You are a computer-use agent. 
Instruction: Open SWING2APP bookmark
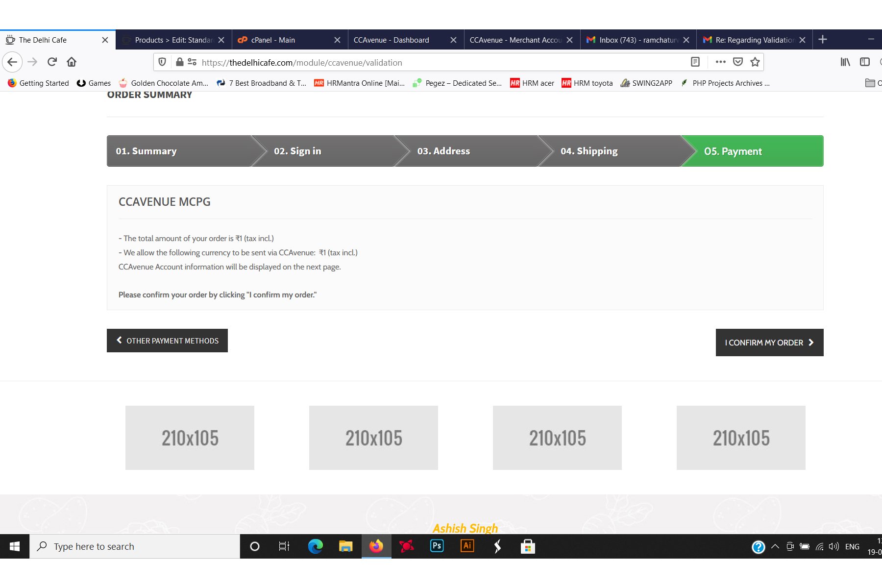[x=646, y=83]
